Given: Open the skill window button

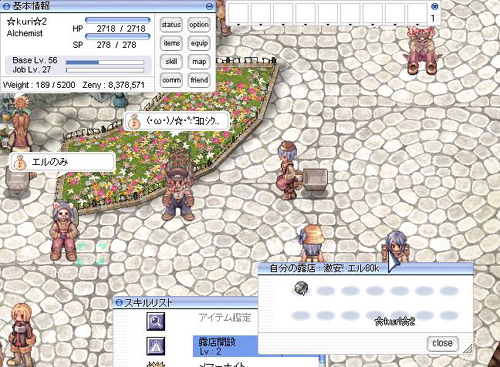Looking at the screenshot, I should (171, 62).
